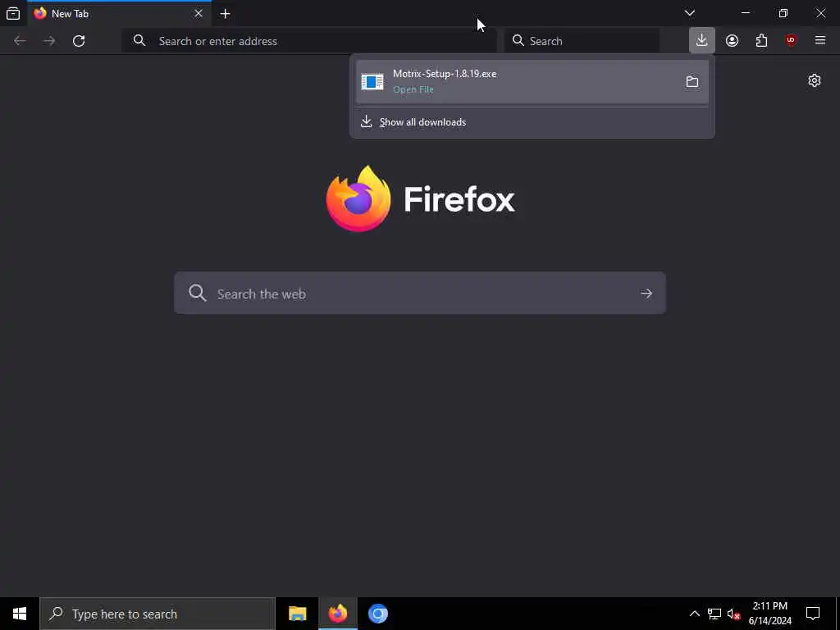Viewport: 840px width, 630px height.
Task: Expand the list all tabs chevron
Action: click(x=689, y=13)
